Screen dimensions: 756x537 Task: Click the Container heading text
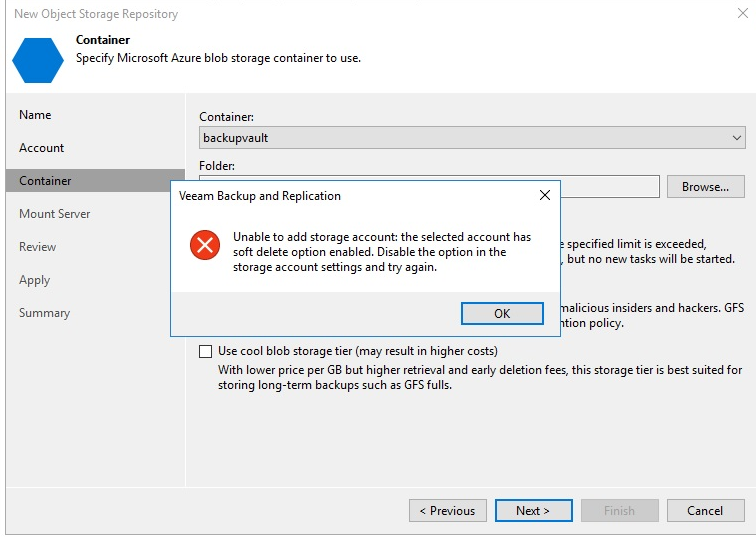[103, 40]
